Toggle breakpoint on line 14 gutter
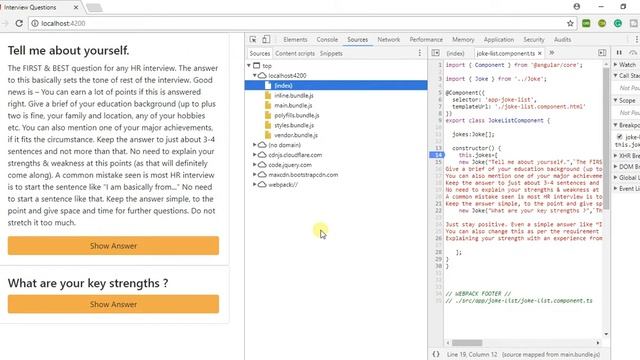Viewport: 640px width, 360px height. pyautogui.click(x=438, y=155)
